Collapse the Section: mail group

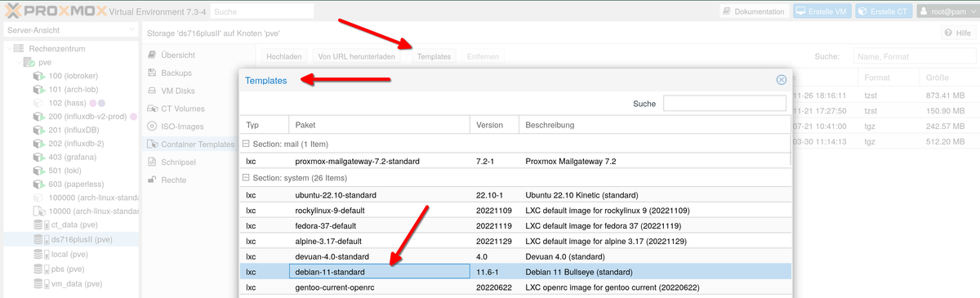point(245,144)
